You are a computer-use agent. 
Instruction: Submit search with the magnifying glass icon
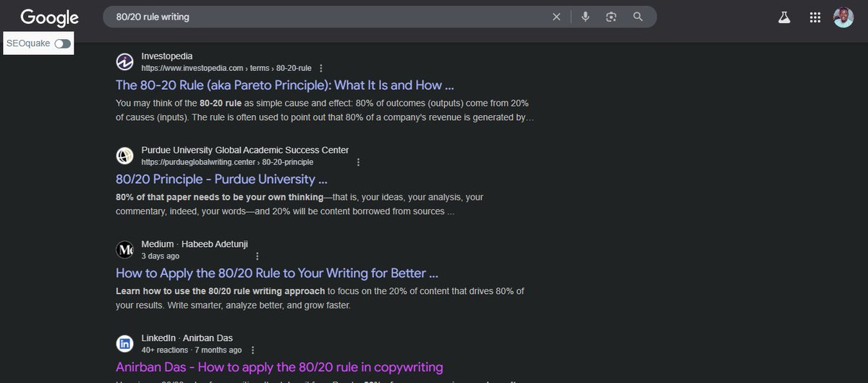[x=638, y=17]
